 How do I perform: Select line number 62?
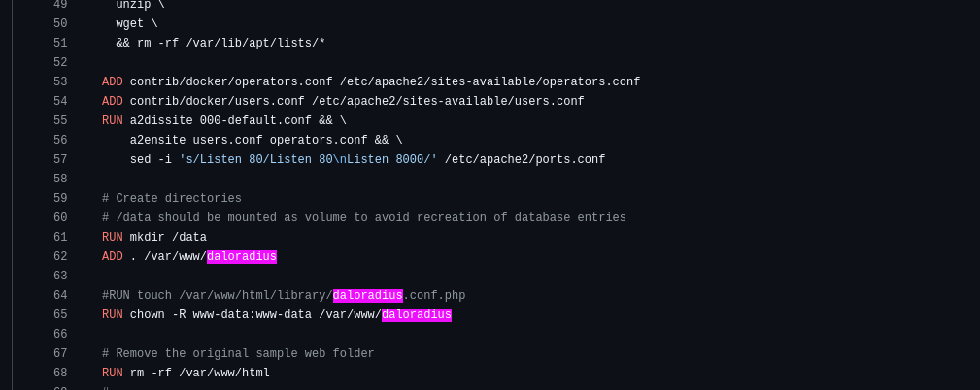click(60, 256)
